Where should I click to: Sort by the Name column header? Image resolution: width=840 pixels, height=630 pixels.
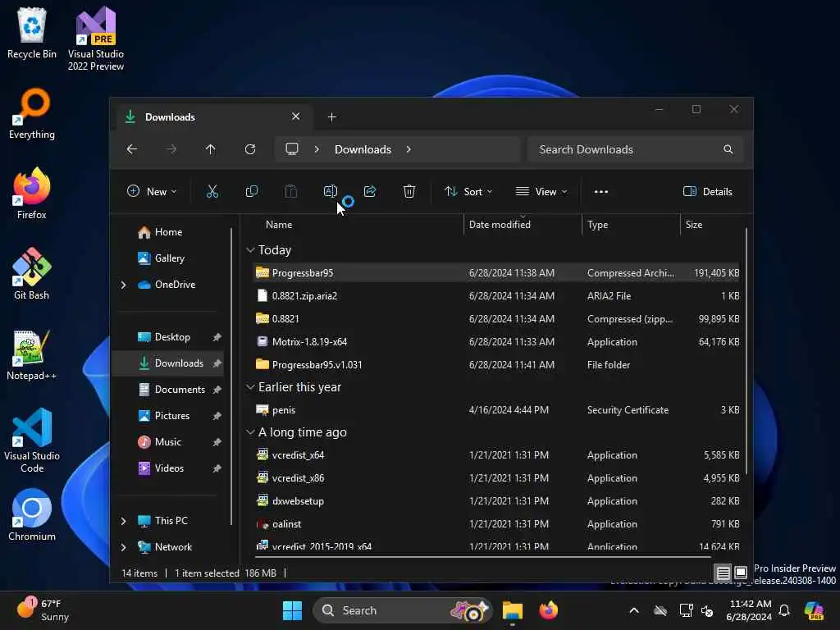tap(356, 225)
